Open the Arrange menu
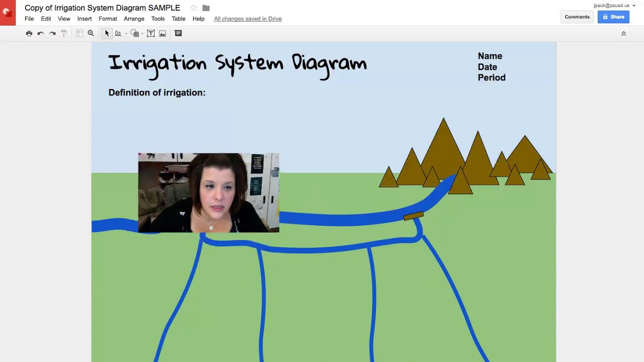Viewport: 644px width, 362px height. (134, 19)
